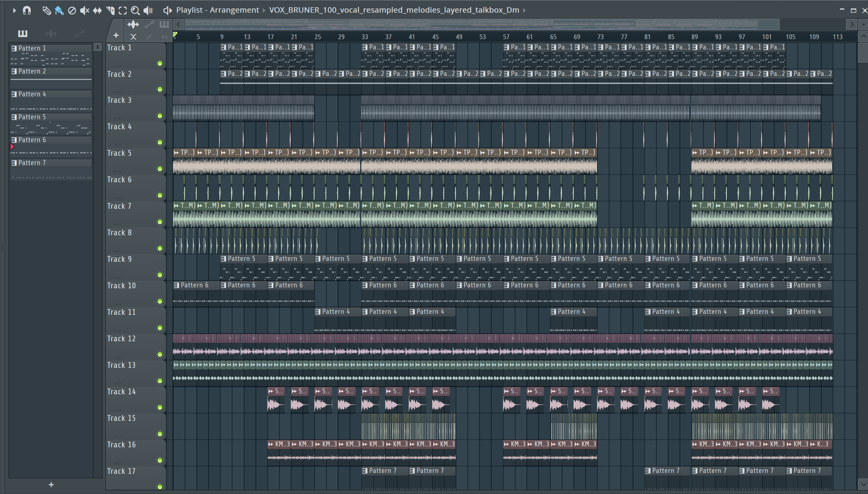
Task: Open the playlist options menu arrow
Action: (14, 11)
